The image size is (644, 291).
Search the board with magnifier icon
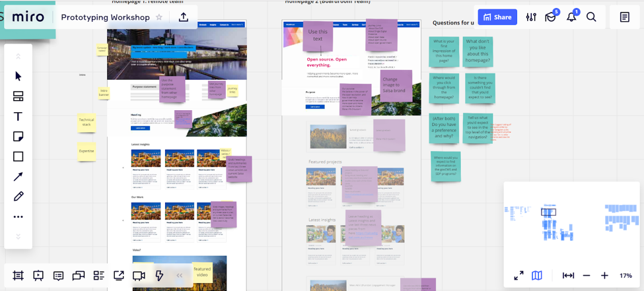coord(592,17)
